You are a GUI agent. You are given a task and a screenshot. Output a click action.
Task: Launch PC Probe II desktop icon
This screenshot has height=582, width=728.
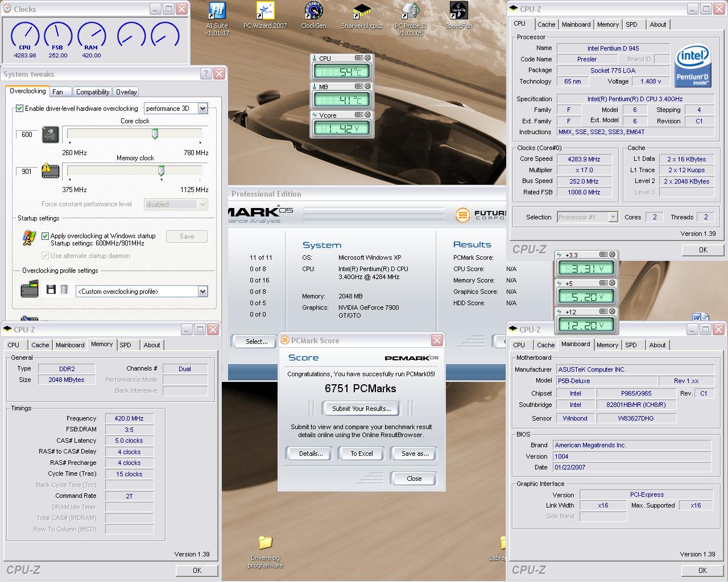click(410, 19)
